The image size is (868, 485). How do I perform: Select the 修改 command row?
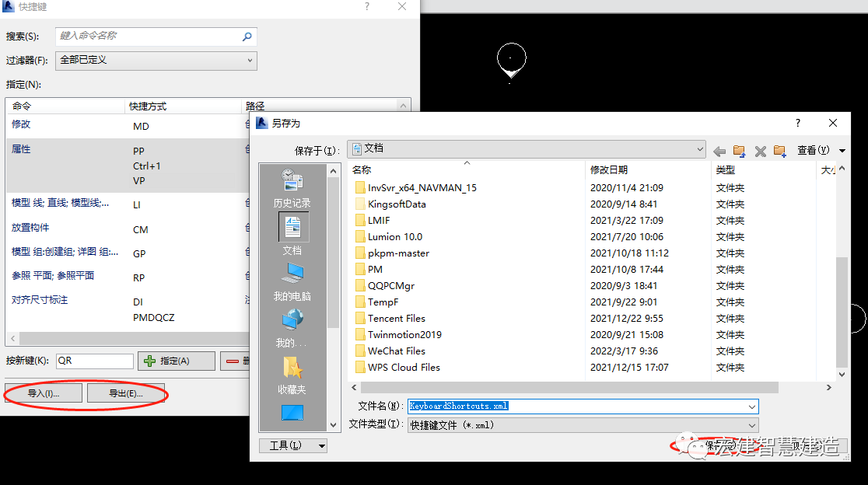pyautogui.click(x=128, y=126)
